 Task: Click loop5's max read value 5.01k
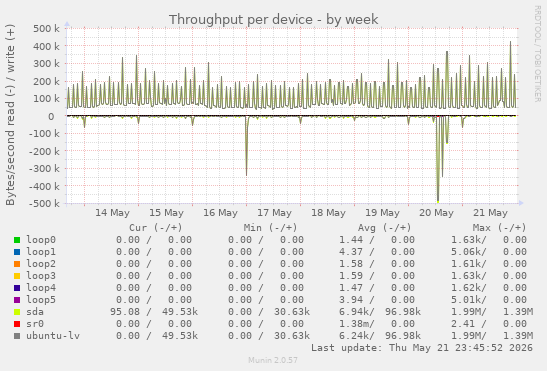pyautogui.click(x=466, y=300)
